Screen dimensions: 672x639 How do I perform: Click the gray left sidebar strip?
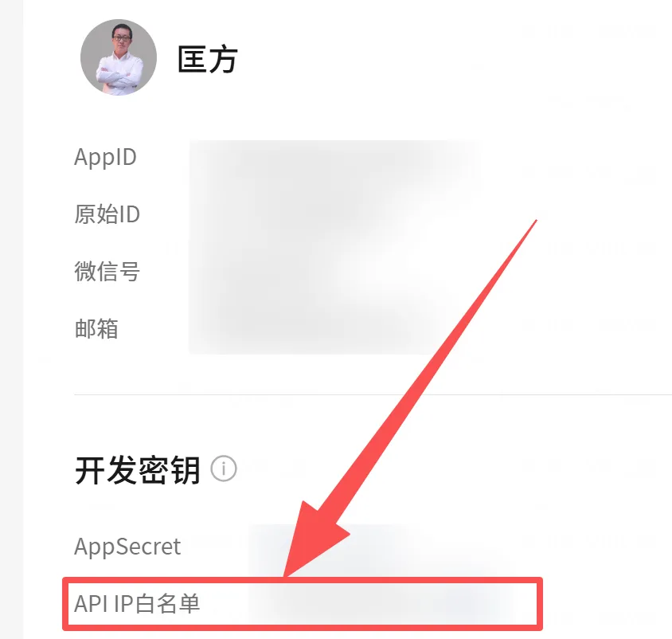[11, 319]
